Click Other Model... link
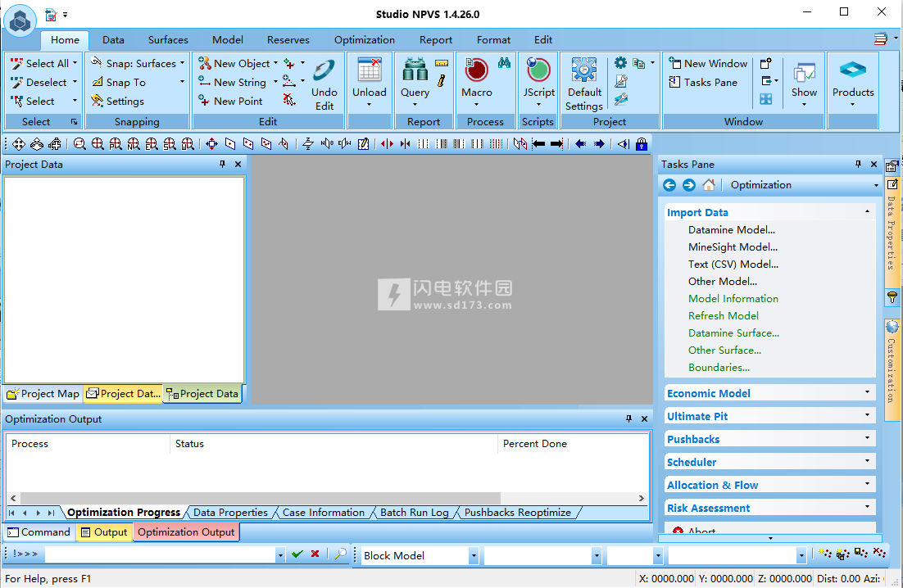903x588 pixels. point(722,282)
